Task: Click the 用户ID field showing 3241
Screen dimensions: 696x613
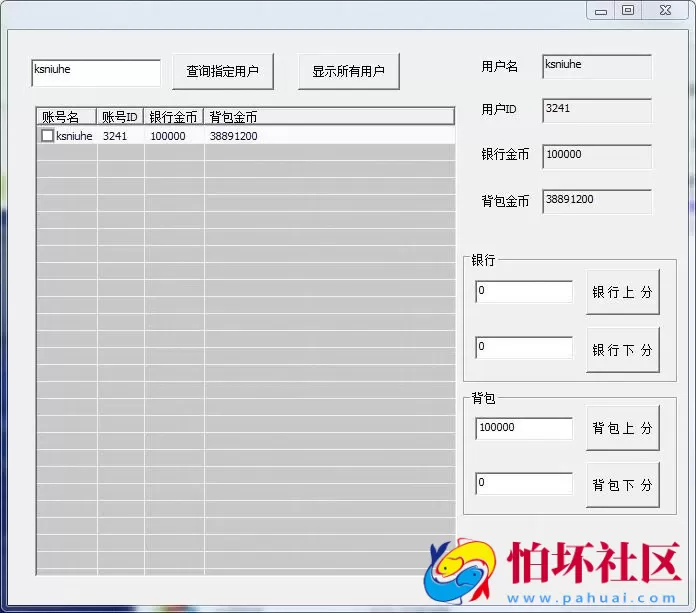Action: click(x=597, y=111)
